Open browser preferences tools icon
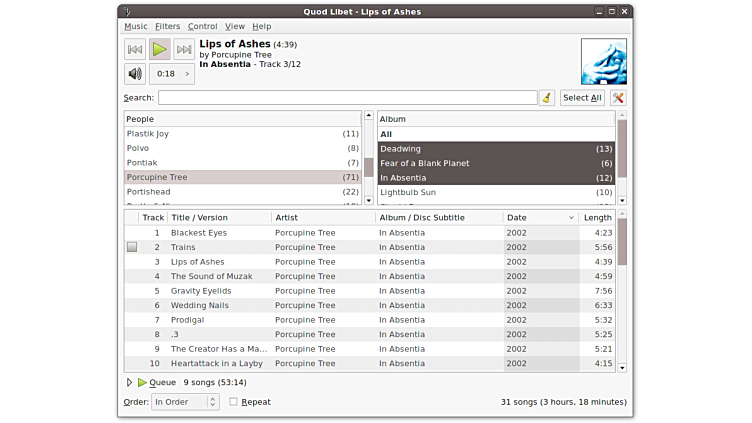The width and height of the screenshot is (752, 423). click(x=618, y=98)
